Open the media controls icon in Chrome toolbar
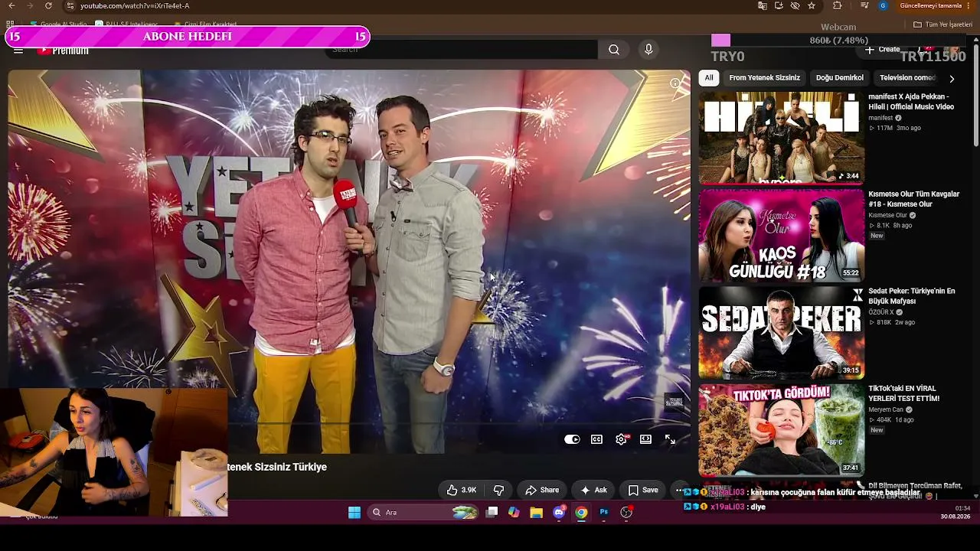This screenshot has width=980, height=551. point(864,5)
